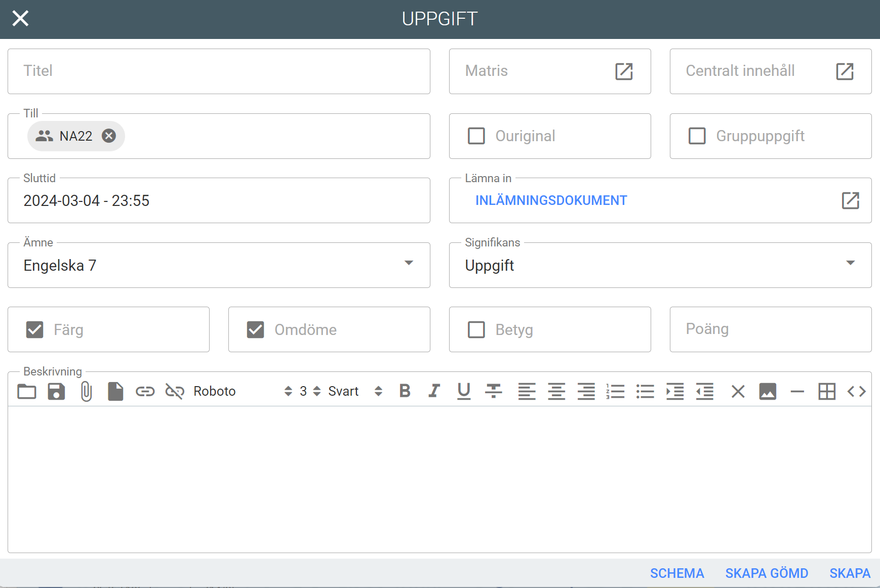Insert a table in the editor

(x=827, y=391)
